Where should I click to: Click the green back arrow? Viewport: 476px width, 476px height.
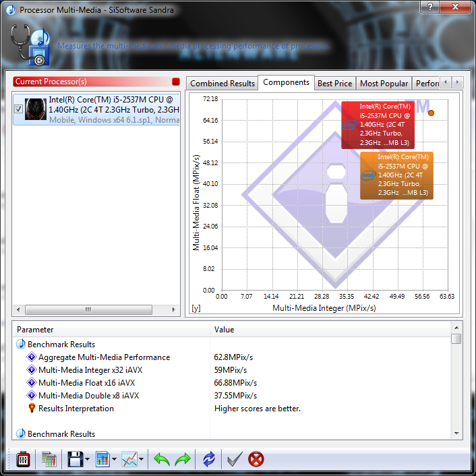[x=162, y=459]
